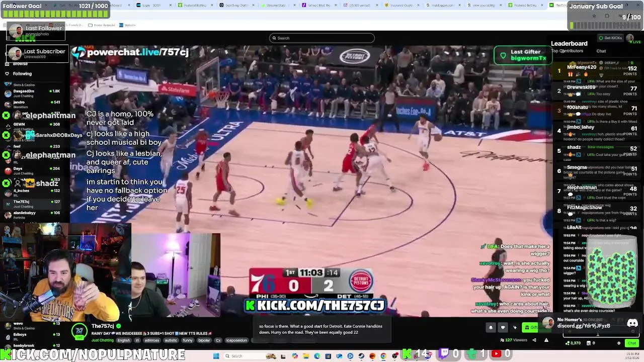Click the green Chat send button
The width and height of the screenshot is (644, 362).
click(x=632, y=343)
